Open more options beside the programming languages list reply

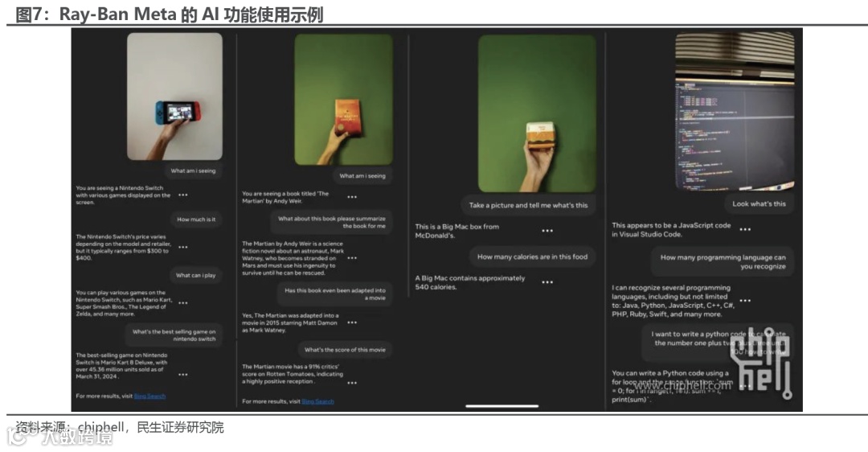pos(745,300)
